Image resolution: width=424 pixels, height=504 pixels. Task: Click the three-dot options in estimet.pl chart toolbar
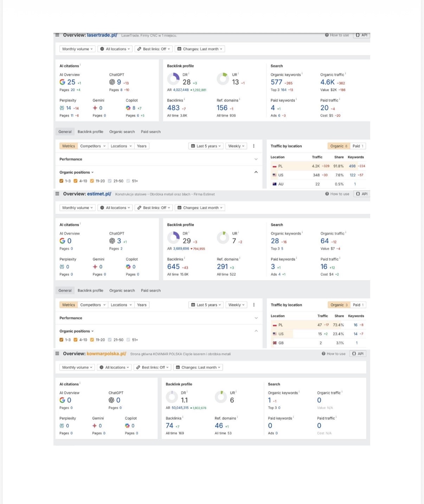254,305
